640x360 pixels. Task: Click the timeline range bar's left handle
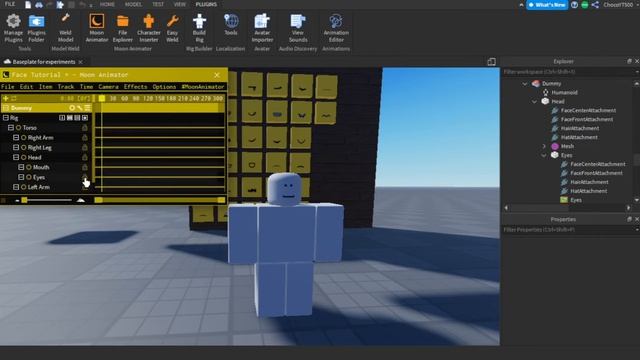(98, 200)
